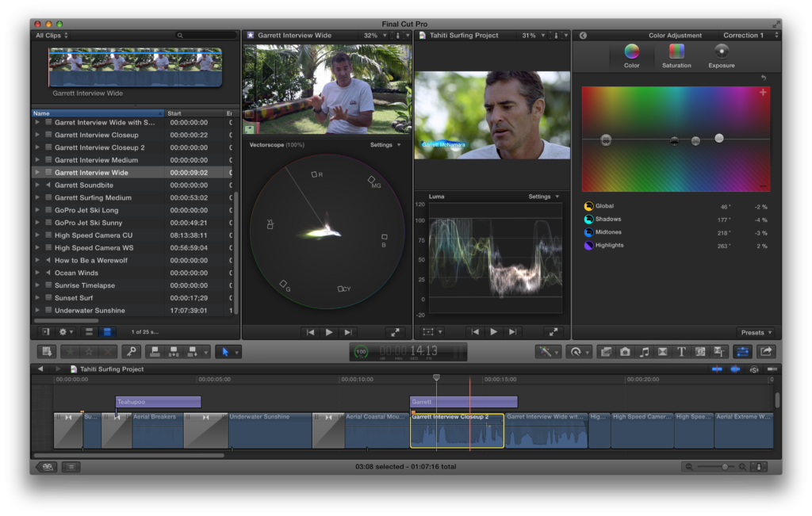The width and height of the screenshot is (812, 516).
Task: Choose the Select arrow tool
Action: click(x=225, y=353)
